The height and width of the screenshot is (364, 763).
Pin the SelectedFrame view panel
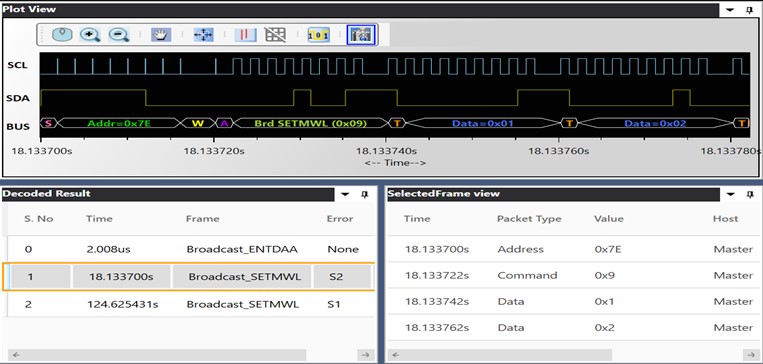[x=750, y=194]
